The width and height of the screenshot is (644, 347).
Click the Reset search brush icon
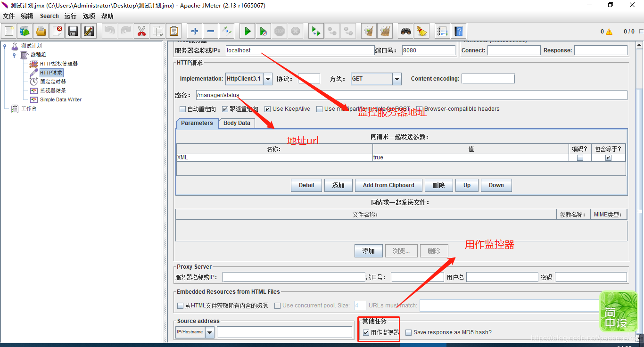(421, 32)
